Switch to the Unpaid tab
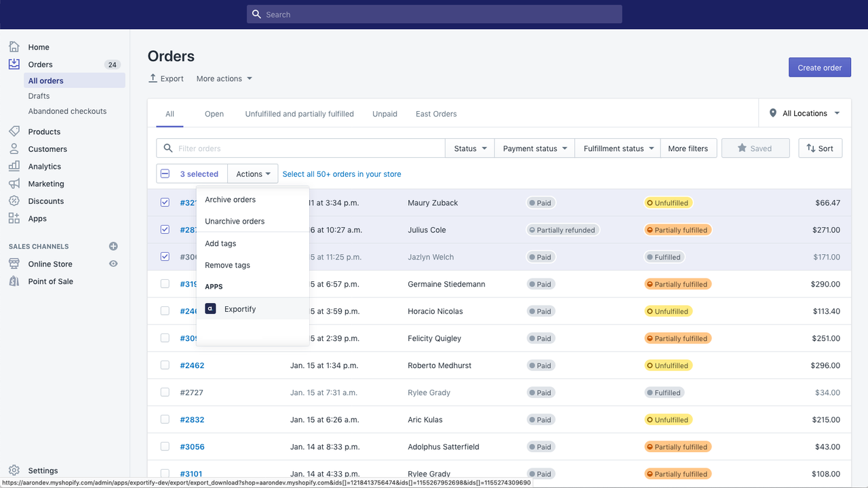Image resolution: width=868 pixels, height=488 pixels. click(384, 114)
